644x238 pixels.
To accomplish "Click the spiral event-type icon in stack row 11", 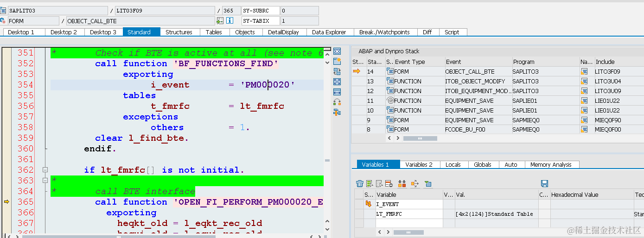I will coord(390,100).
